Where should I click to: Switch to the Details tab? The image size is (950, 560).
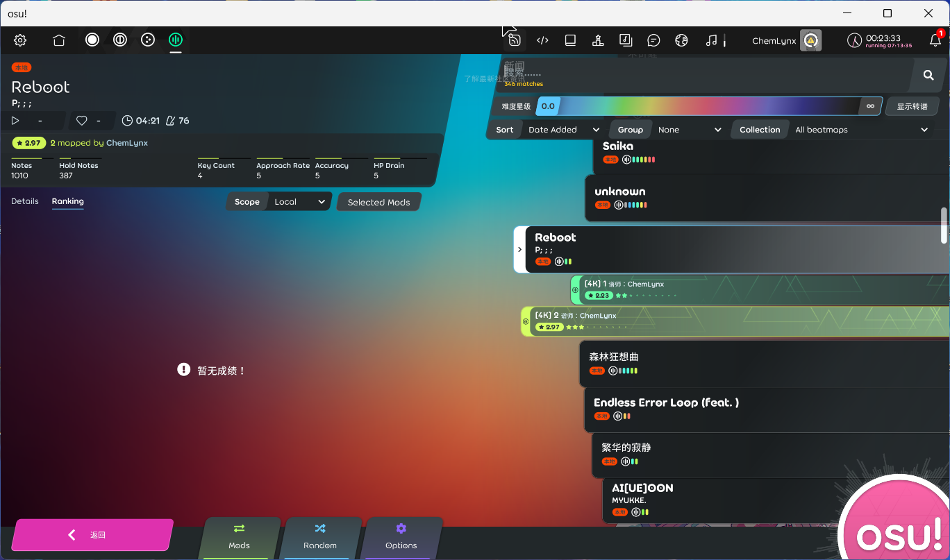click(25, 201)
